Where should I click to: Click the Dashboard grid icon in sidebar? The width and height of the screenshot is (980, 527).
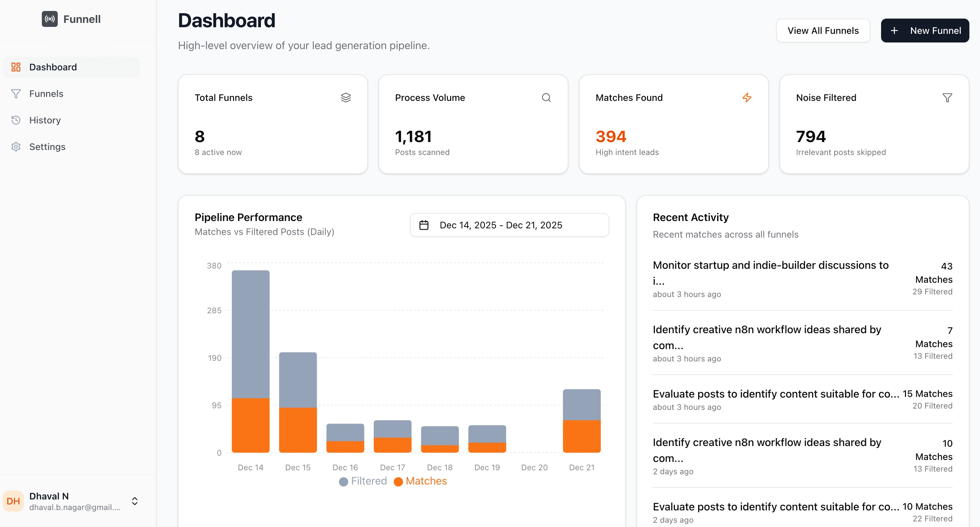(x=16, y=67)
